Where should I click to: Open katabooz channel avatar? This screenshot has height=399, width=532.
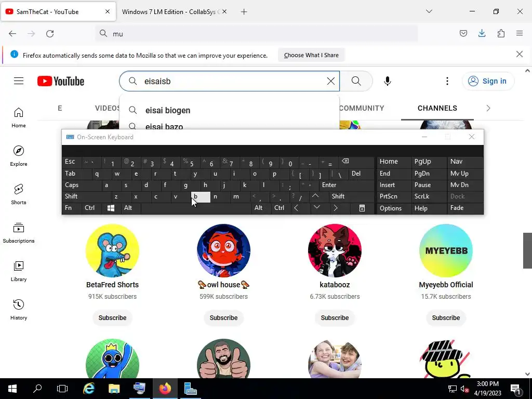click(335, 250)
